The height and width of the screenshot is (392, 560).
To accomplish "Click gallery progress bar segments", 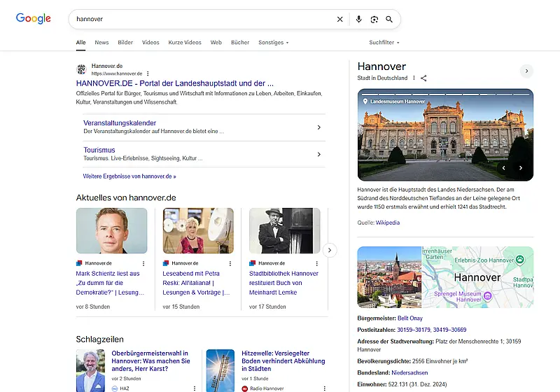I will pos(445,94).
